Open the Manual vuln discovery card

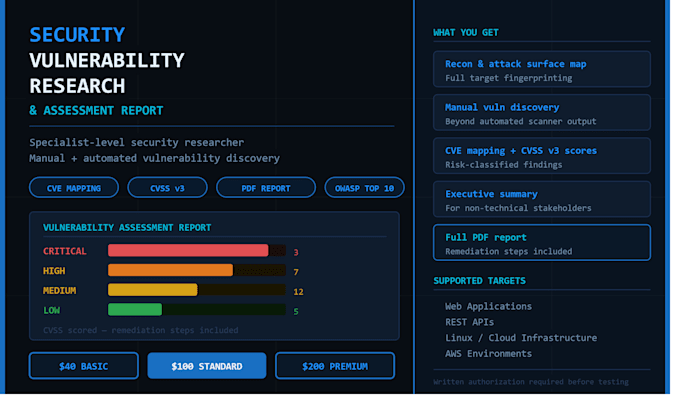pos(542,113)
